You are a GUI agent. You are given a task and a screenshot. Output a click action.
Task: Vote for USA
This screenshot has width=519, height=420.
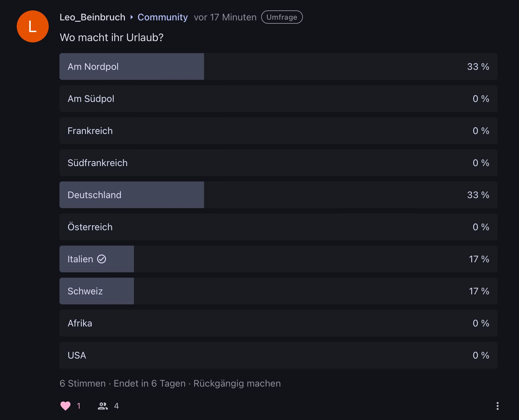point(278,355)
